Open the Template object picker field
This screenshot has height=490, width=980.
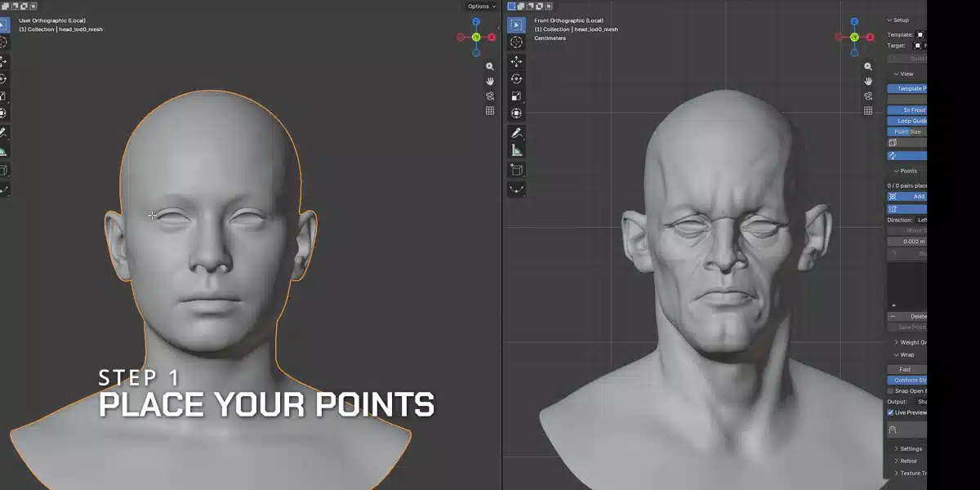point(920,35)
